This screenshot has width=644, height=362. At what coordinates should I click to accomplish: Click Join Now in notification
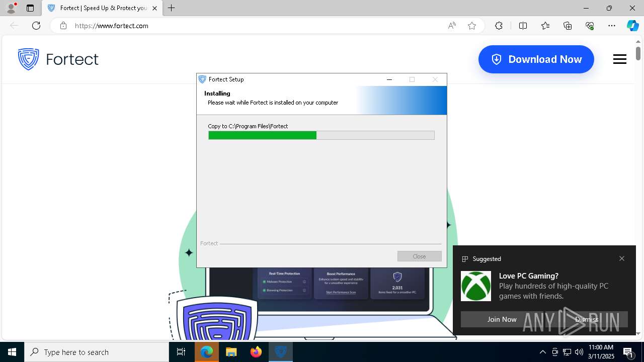pos(502,319)
